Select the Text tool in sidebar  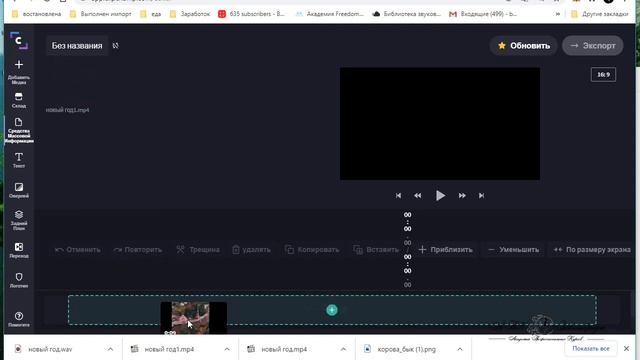point(19,160)
